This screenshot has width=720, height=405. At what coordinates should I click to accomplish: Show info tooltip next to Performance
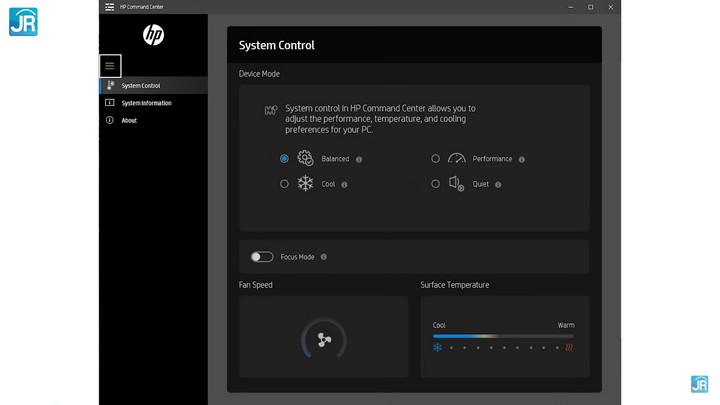point(522,159)
